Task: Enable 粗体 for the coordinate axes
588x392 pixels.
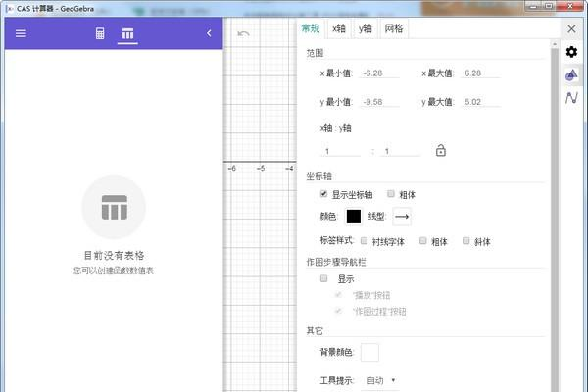Action: pos(391,194)
